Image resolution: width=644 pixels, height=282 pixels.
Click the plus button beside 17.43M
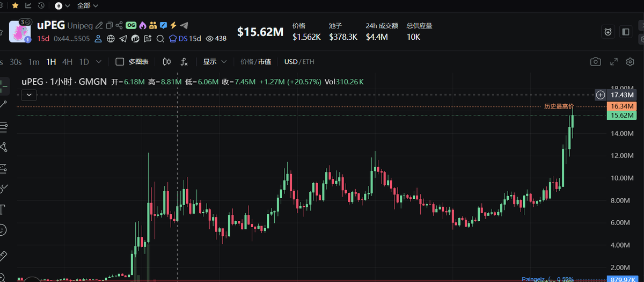(601, 95)
